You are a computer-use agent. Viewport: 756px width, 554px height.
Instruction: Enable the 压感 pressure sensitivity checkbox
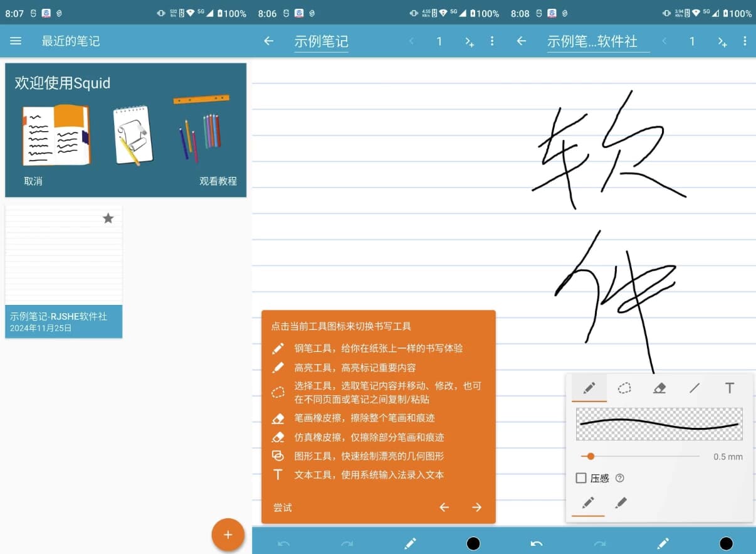coord(580,478)
